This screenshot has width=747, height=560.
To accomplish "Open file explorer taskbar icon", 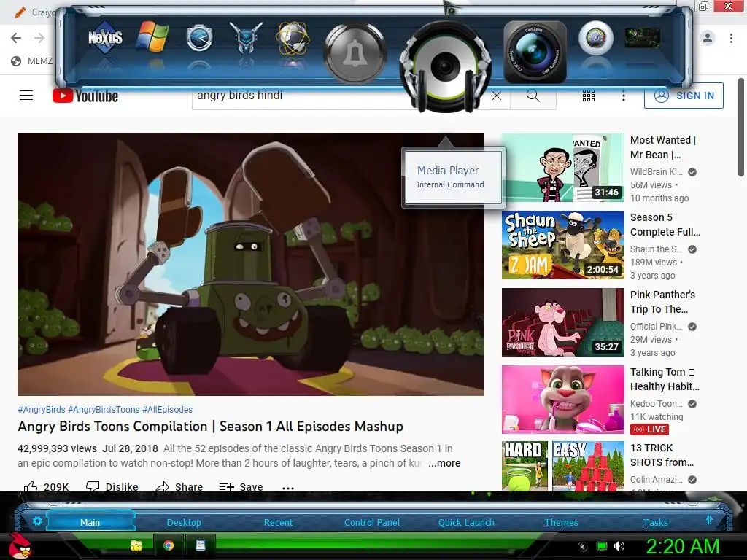I will point(136,545).
